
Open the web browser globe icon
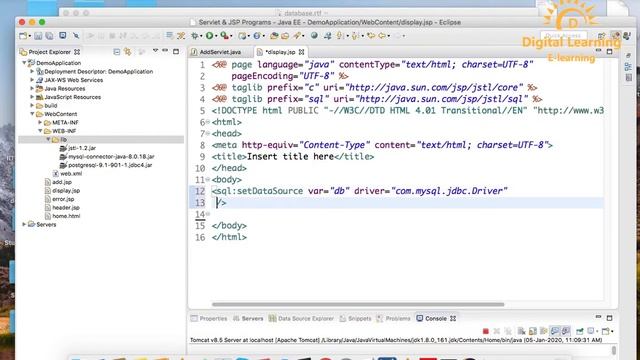pos(314,36)
